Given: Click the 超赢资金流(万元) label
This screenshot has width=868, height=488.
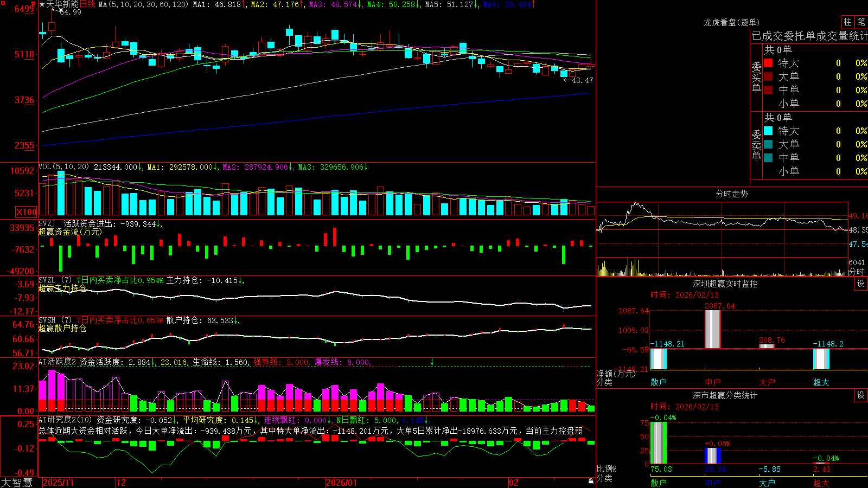Looking at the screenshot, I should point(70,232).
